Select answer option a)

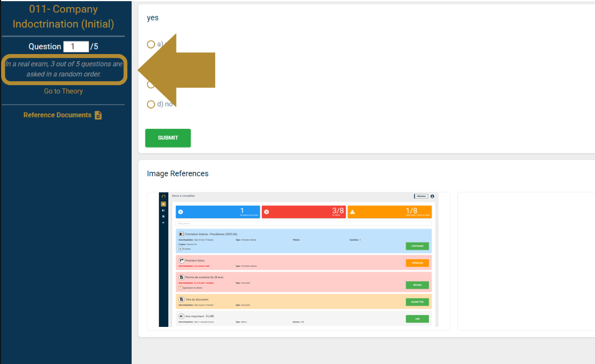(x=151, y=44)
